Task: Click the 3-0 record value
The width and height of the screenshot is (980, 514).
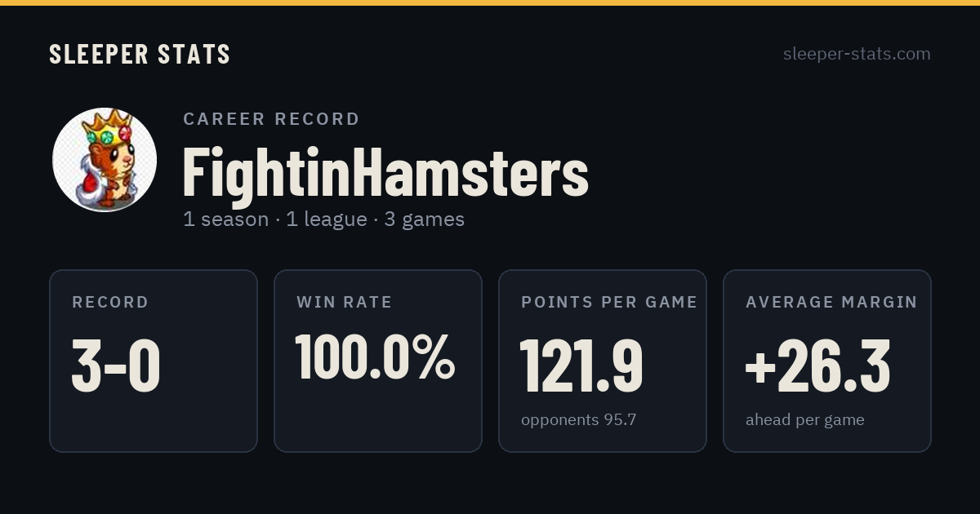Action: click(116, 366)
